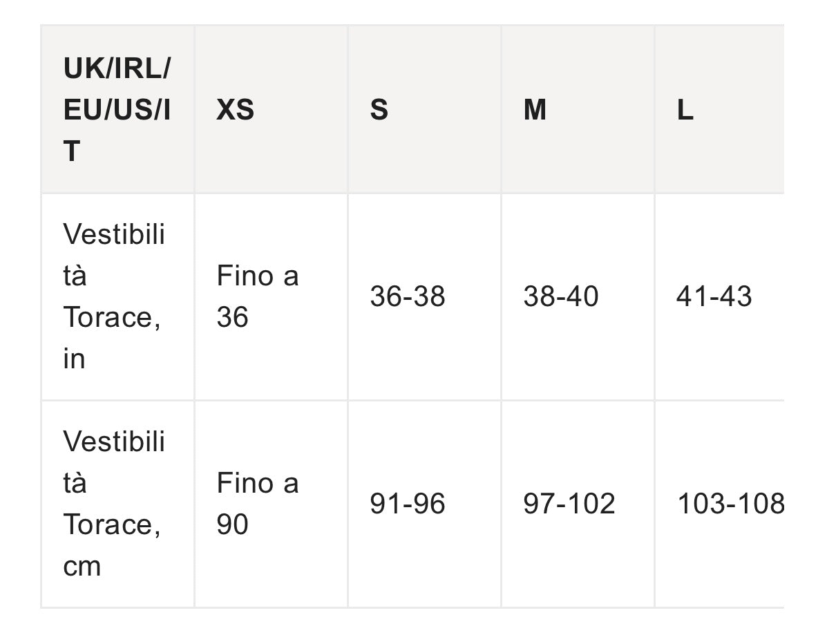The height and width of the screenshot is (644, 827).
Task: Click the 103-108 cm cell
Action: pyautogui.click(x=720, y=504)
